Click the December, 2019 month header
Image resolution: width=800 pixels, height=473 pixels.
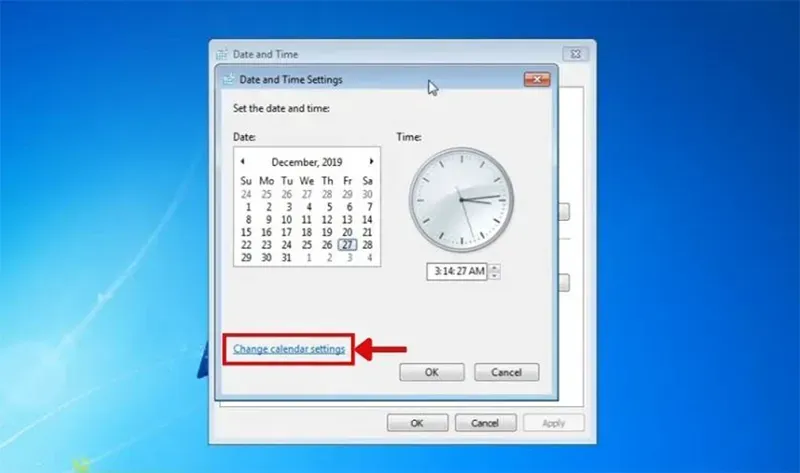307,162
